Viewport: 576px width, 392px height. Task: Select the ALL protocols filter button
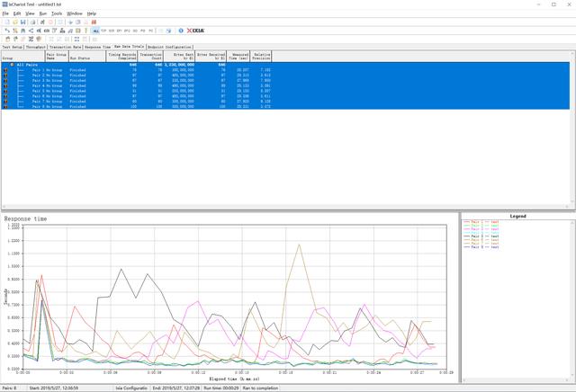tap(96, 31)
